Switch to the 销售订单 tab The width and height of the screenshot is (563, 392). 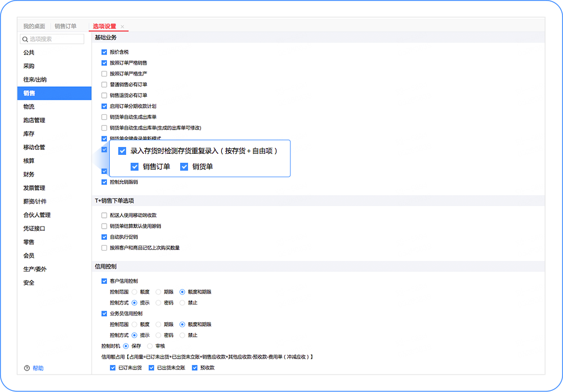pyautogui.click(x=65, y=26)
